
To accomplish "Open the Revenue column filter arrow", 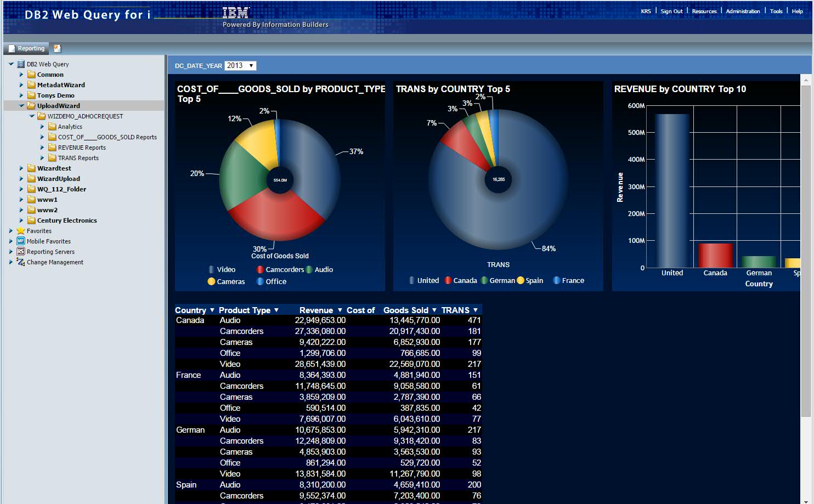I will pyautogui.click(x=340, y=310).
